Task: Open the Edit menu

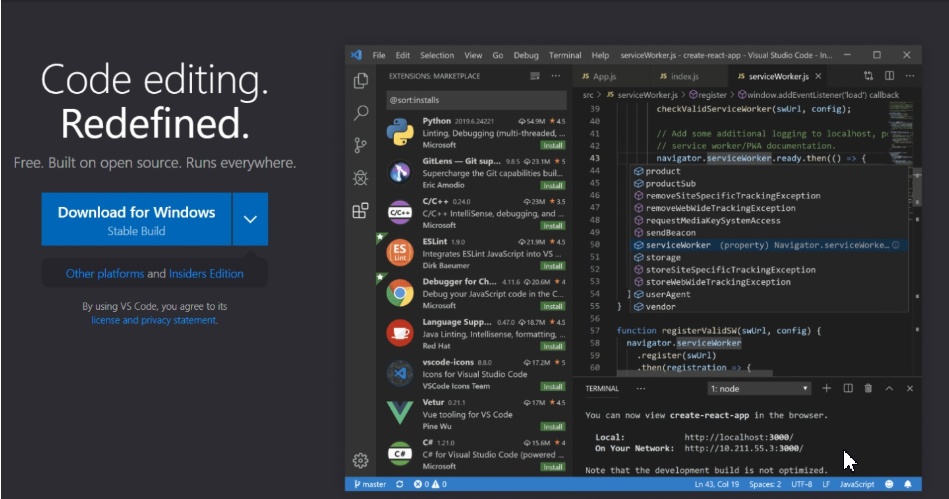Action: pyautogui.click(x=402, y=55)
